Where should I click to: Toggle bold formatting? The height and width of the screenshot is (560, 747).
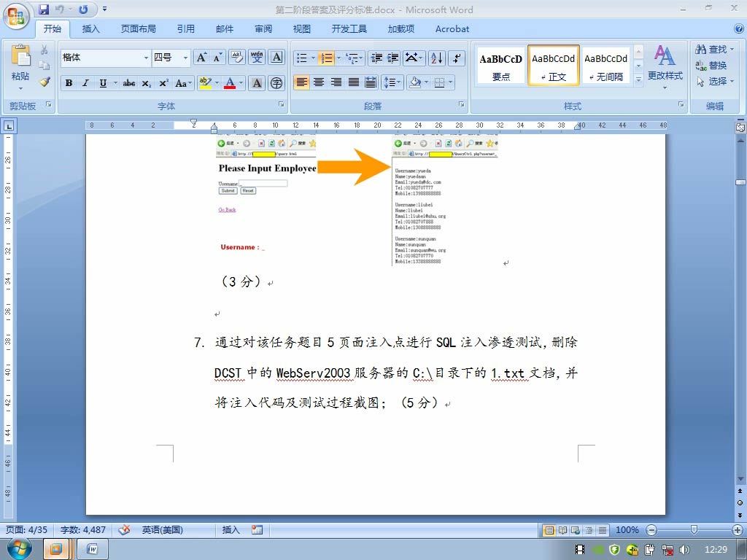coord(69,83)
